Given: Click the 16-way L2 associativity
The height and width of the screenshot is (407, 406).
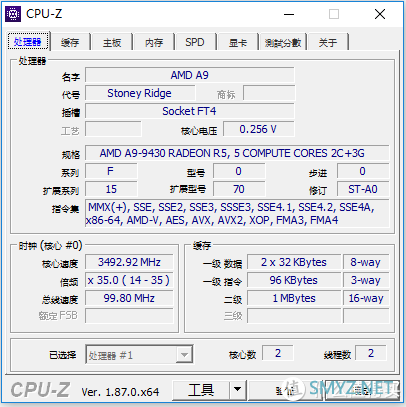Looking at the screenshot, I should pyautogui.click(x=366, y=298).
